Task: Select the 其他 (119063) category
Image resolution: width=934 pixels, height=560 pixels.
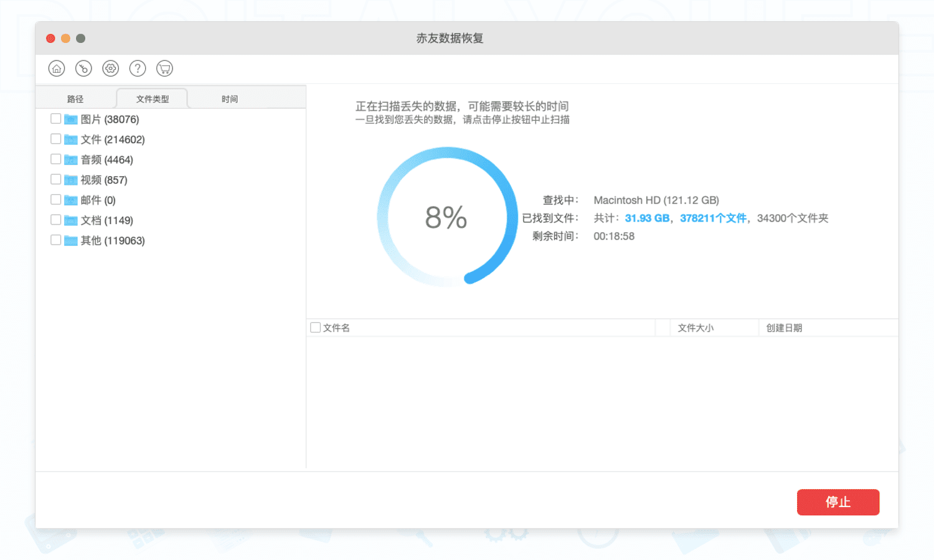Action: coord(113,240)
